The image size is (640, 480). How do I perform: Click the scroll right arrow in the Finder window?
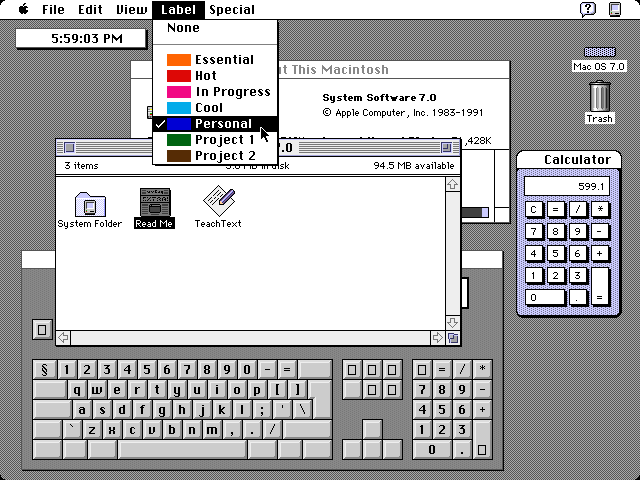point(438,338)
